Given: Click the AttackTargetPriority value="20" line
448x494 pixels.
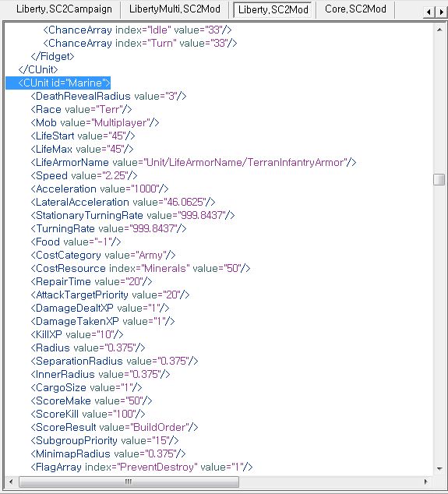Looking at the screenshot, I should 111,295.
